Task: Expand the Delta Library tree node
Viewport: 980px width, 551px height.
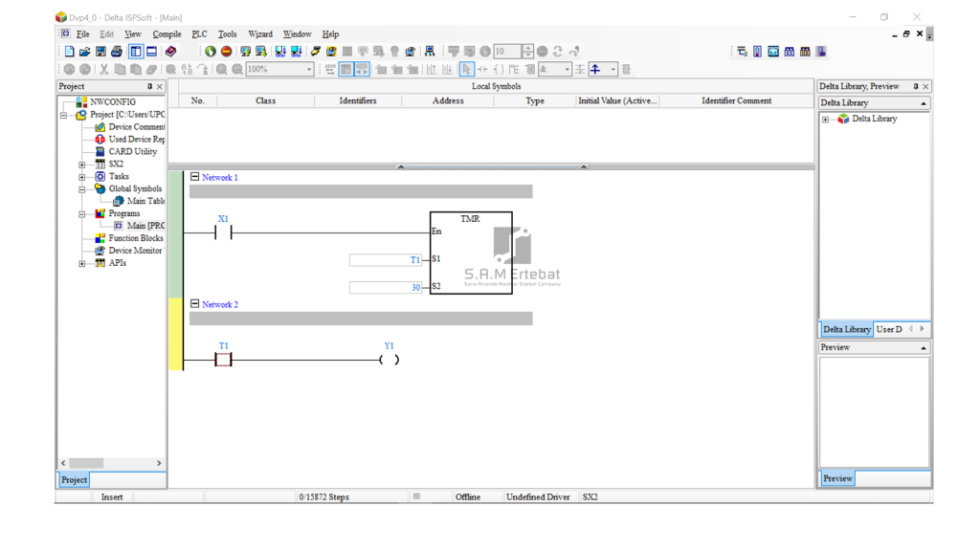Action: coord(826,120)
